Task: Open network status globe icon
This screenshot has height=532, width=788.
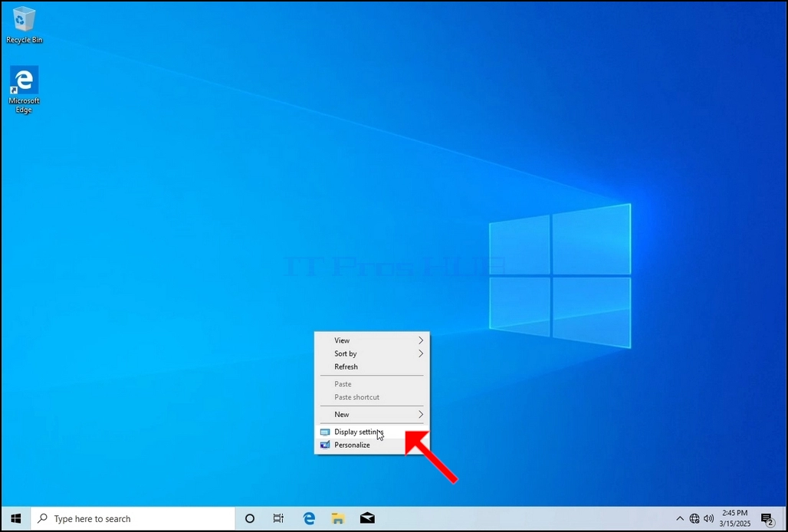Action: click(694, 518)
